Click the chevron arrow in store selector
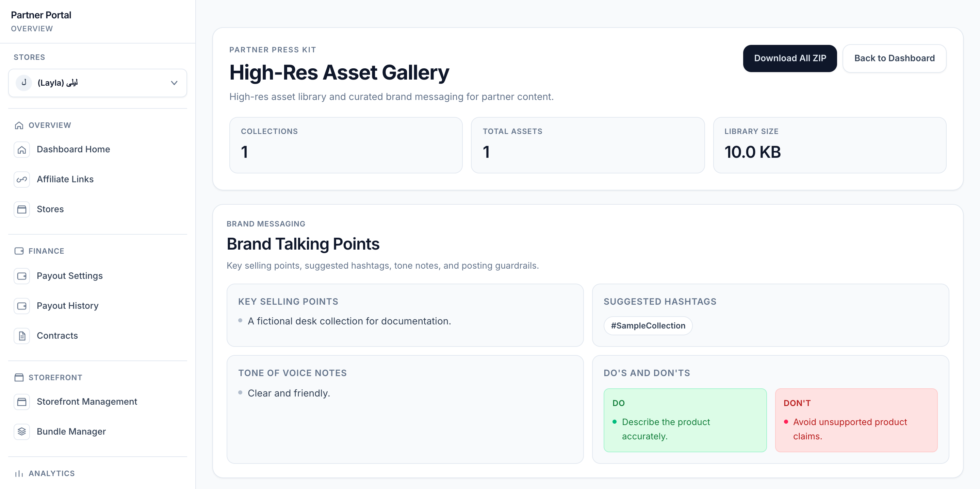This screenshot has height=489, width=980. tap(174, 83)
